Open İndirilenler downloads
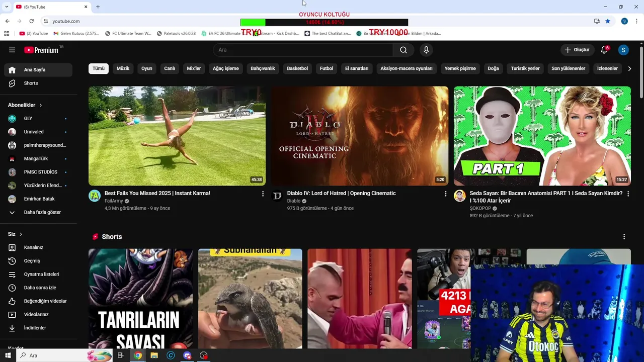The height and width of the screenshot is (362, 644). click(x=38, y=328)
